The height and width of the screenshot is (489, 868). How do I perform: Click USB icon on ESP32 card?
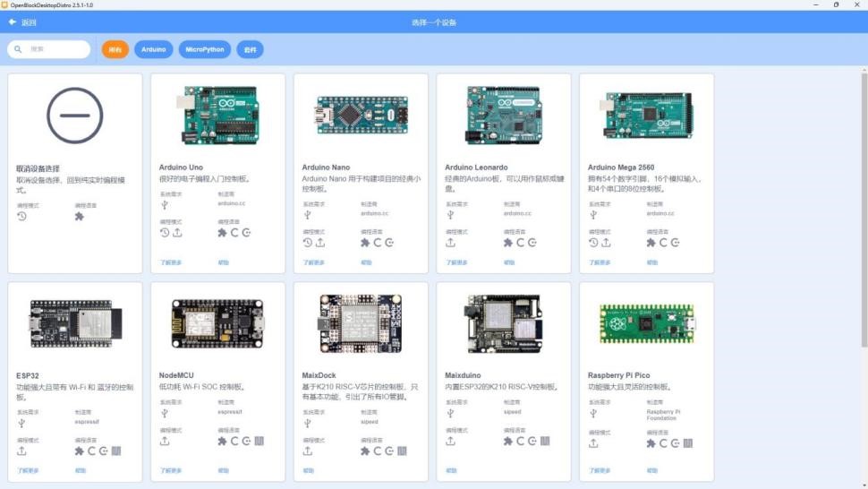[x=21, y=423]
